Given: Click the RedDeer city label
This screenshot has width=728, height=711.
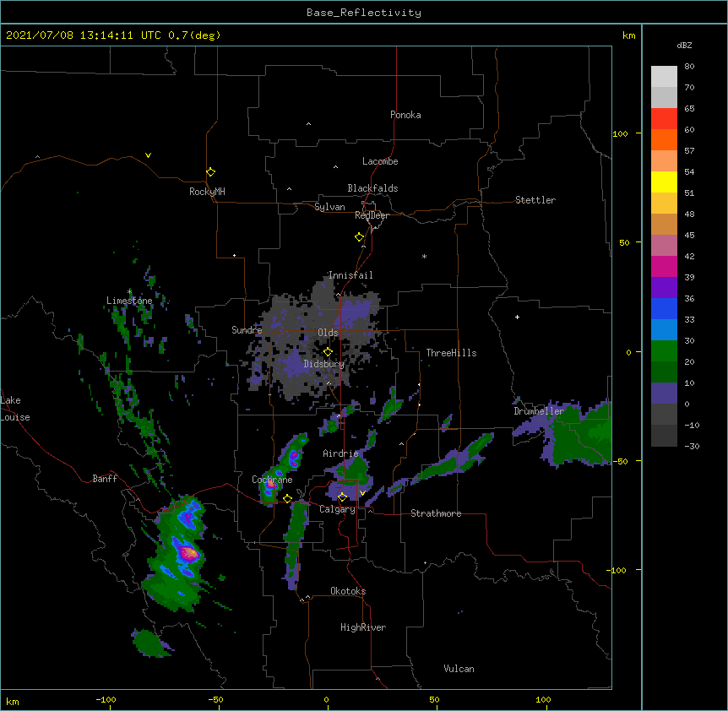Looking at the screenshot, I should (372, 215).
